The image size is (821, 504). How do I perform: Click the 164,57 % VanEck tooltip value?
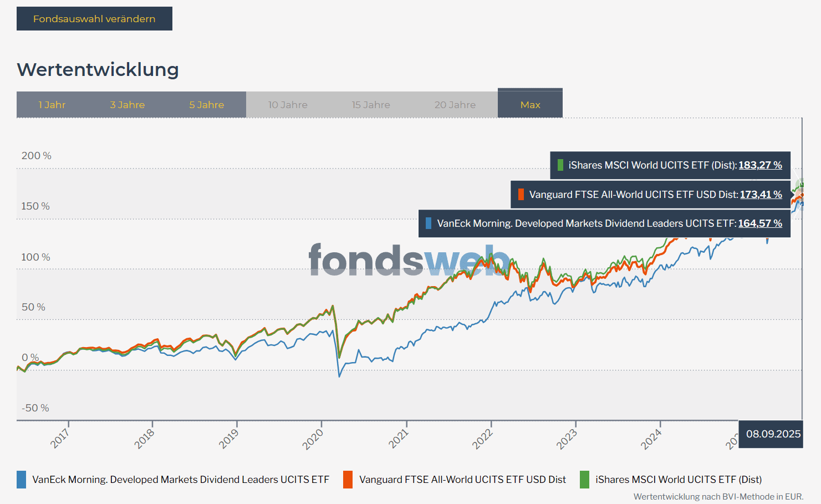click(x=760, y=223)
